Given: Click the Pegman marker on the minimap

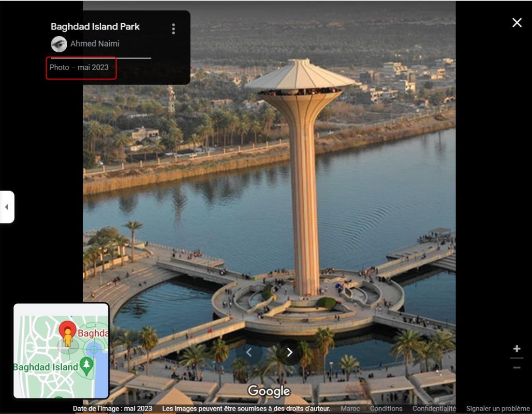Looking at the screenshot, I should [x=68, y=337].
